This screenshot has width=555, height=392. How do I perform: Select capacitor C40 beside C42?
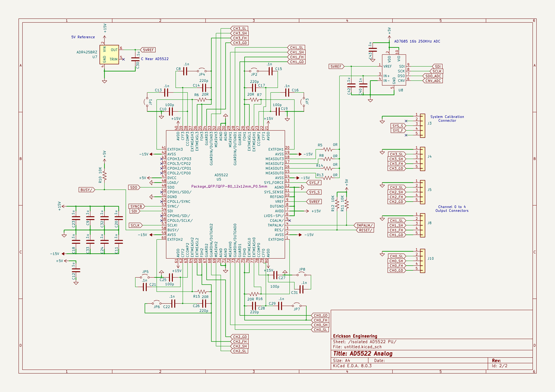click(x=363, y=86)
